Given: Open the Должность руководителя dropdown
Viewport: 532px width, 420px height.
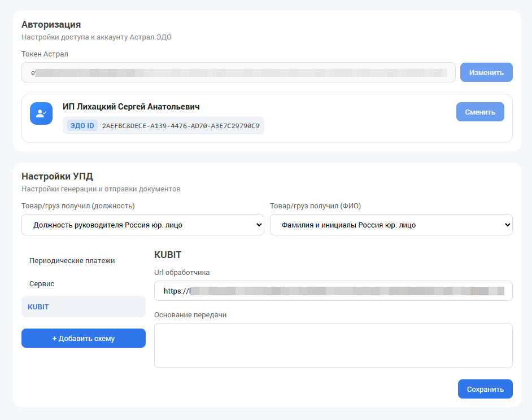Looking at the screenshot, I should pyautogui.click(x=142, y=225).
